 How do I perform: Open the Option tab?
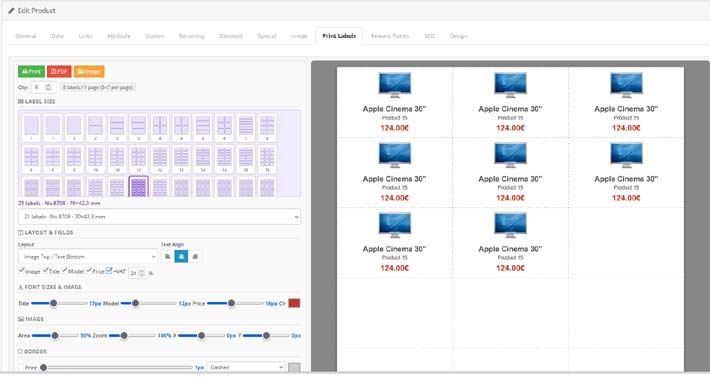[155, 36]
